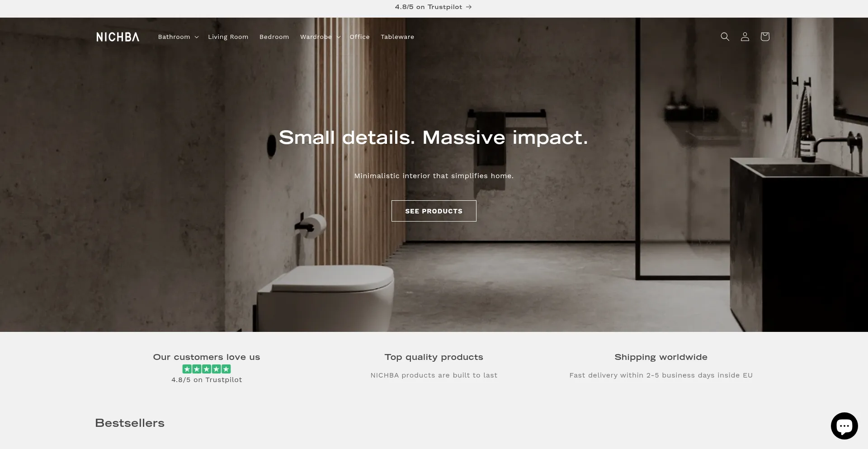
Task: Expand the Wardrobe dropdown chevron
Action: (x=338, y=37)
